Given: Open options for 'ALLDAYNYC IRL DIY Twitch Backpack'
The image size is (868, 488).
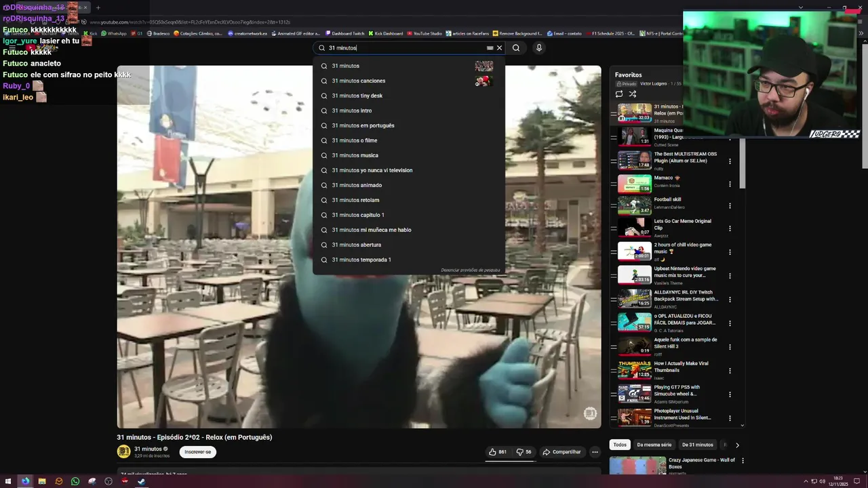Looking at the screenshot, I should click(730, 300).
